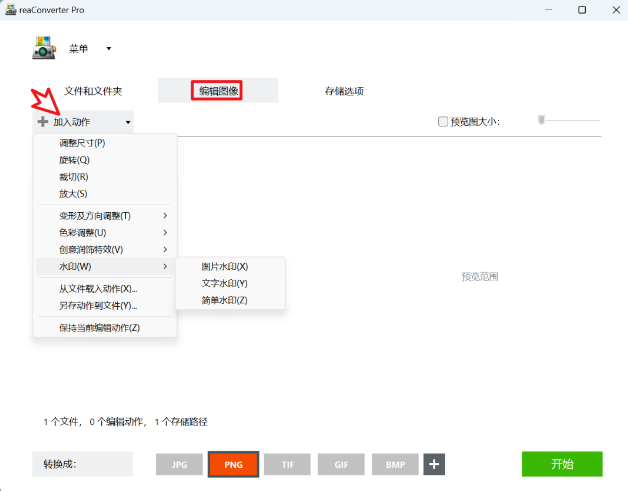This screenshot has width=628, height=491.
Task: Open the 菜单 dropdown arrow
Action: pyautogui.click(x=108, y=48)
